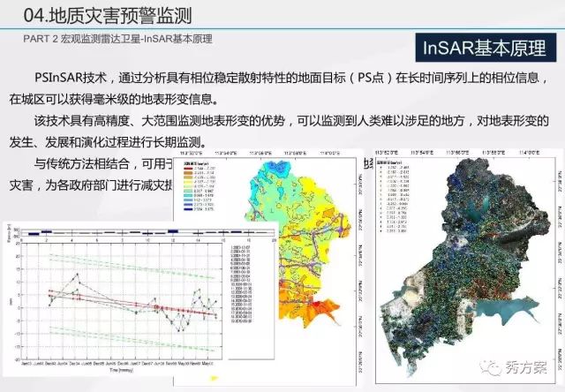Click the color legend of the contour map

point(200,187)
